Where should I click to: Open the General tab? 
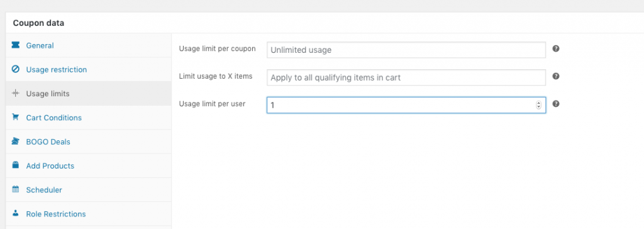click(x=88, y=45)
